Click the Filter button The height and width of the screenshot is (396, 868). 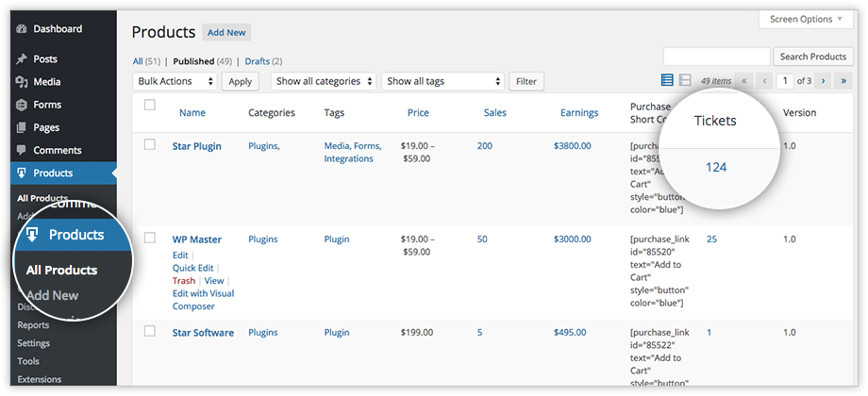526,81
